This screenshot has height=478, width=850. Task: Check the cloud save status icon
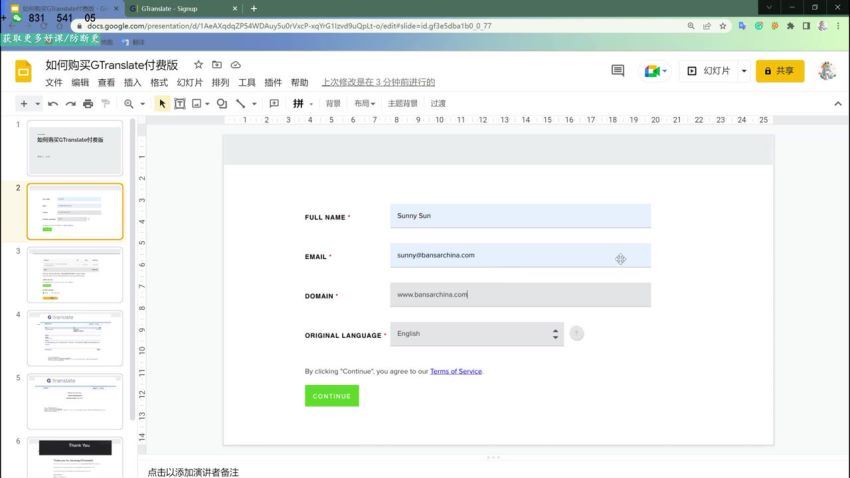pos(235,64)
